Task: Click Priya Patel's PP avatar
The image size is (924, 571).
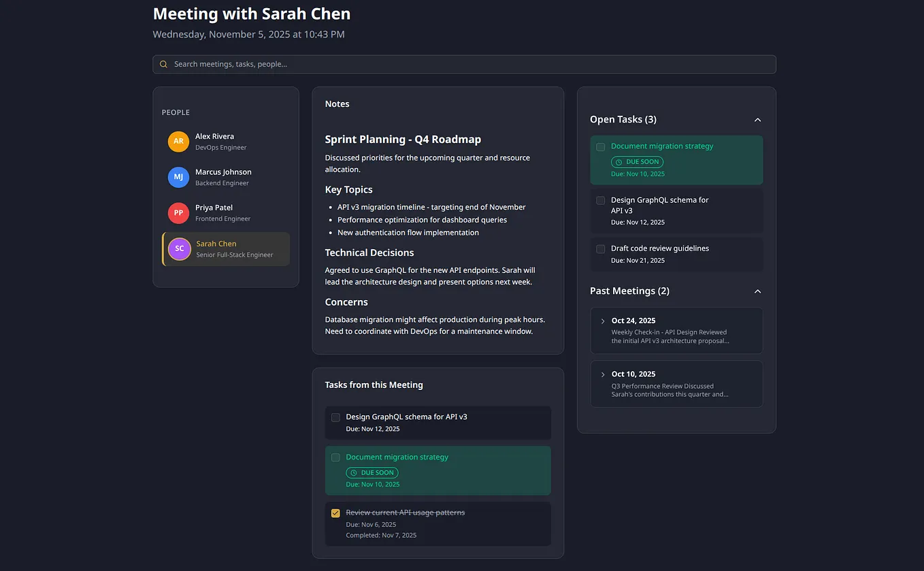Action: tap(178, 213)
